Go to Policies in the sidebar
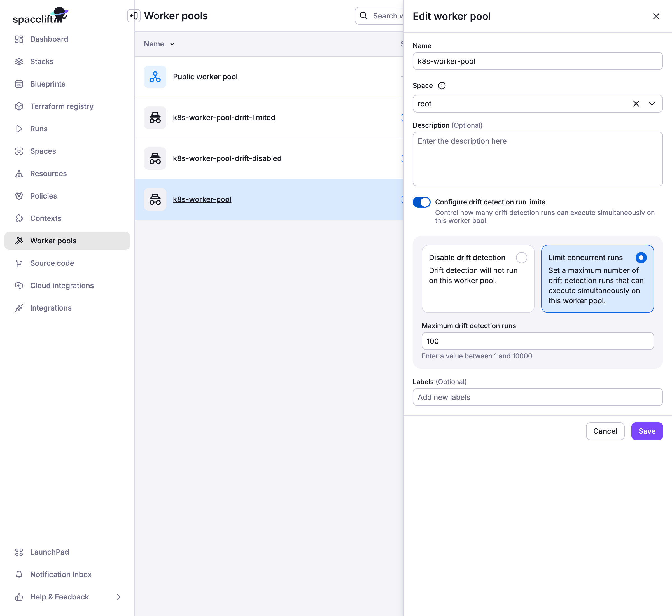 point(43,196)
